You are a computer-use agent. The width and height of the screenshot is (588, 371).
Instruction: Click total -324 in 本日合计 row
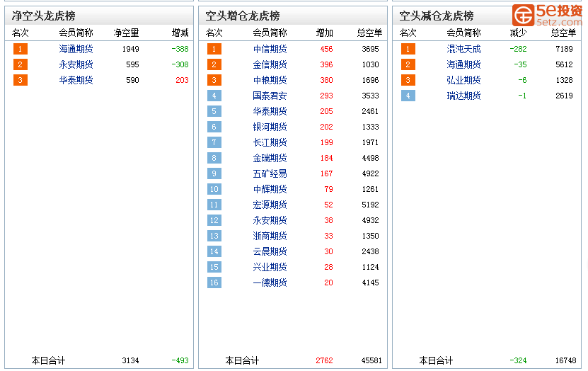(518, 360)
